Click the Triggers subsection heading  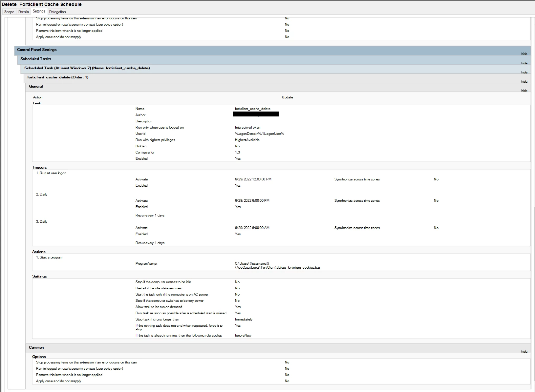[39, 167]
